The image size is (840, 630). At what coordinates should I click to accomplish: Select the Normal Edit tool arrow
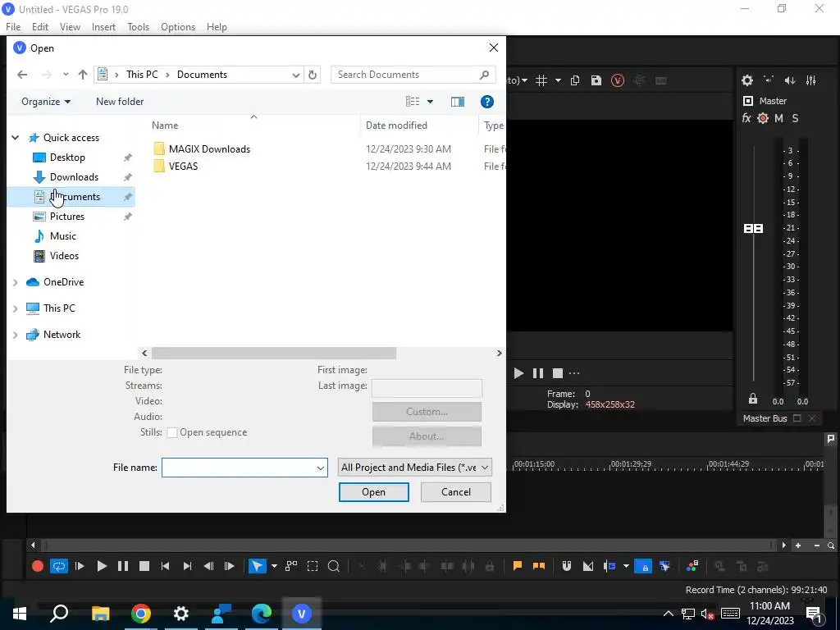tap(257, 566)
